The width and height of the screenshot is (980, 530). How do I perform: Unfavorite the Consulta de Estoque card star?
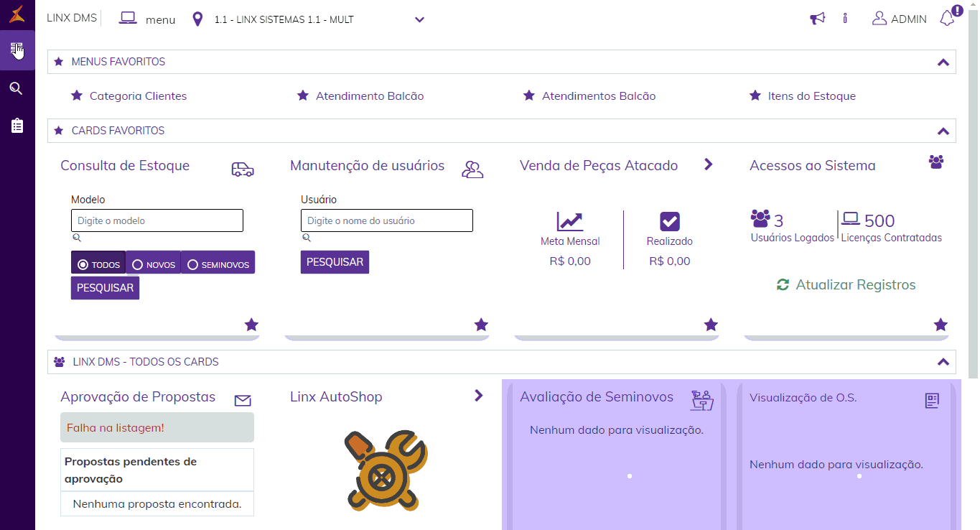pyautogui.click(x=251, y=325)
